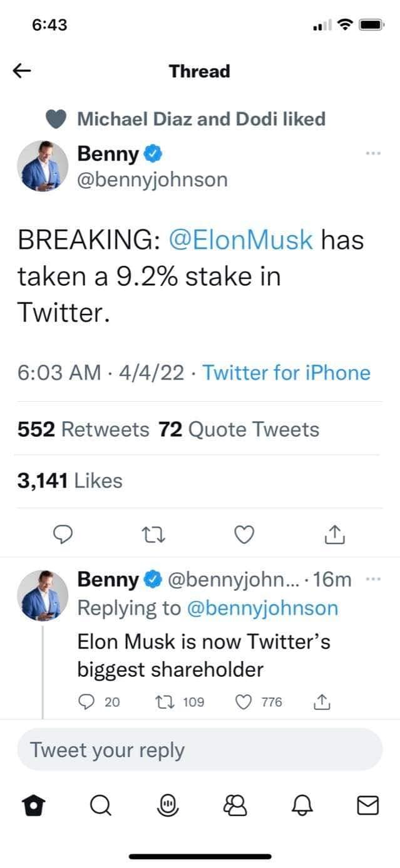400x868 pixels.
Task: Open the Twitter for iPhone source link
Action: (286, 373)
